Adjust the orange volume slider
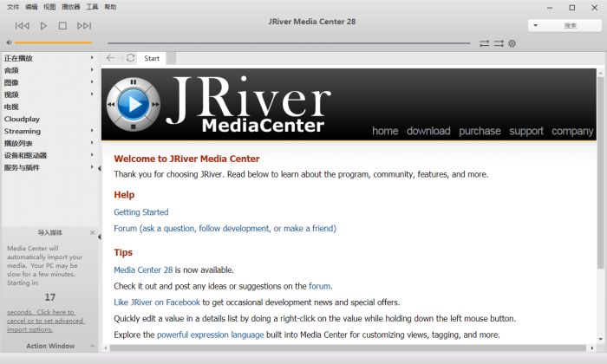The image size is (607, 364). 53,42
